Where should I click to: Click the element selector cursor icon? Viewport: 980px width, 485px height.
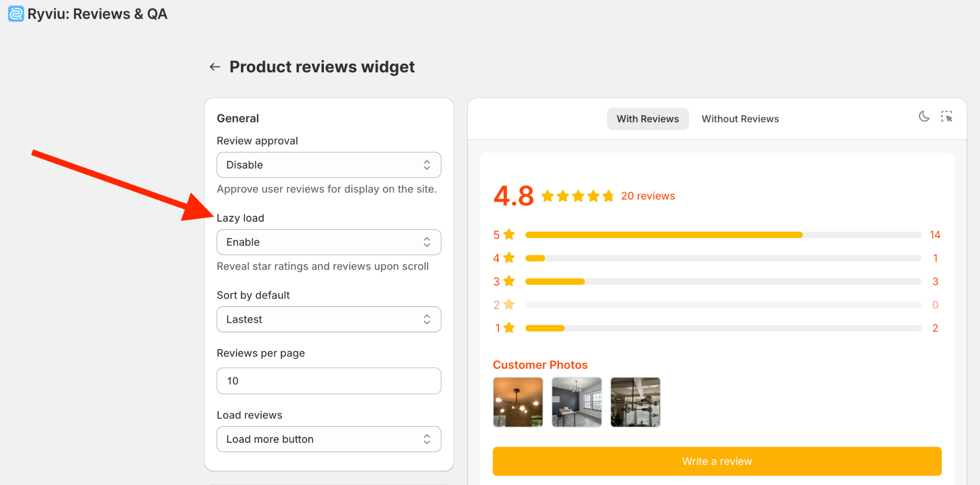[947, 116]
